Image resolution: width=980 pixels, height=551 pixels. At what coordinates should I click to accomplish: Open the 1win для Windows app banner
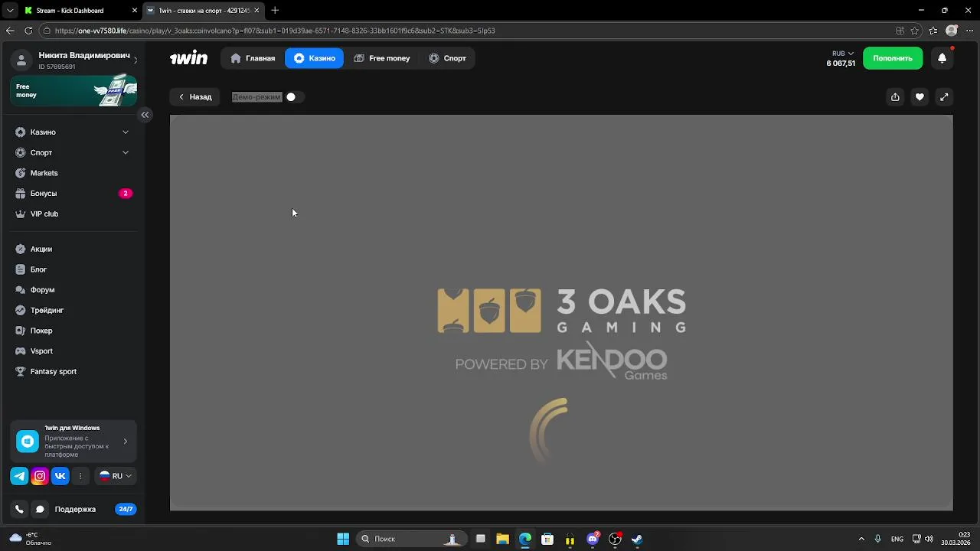click(x=73, y=441)
